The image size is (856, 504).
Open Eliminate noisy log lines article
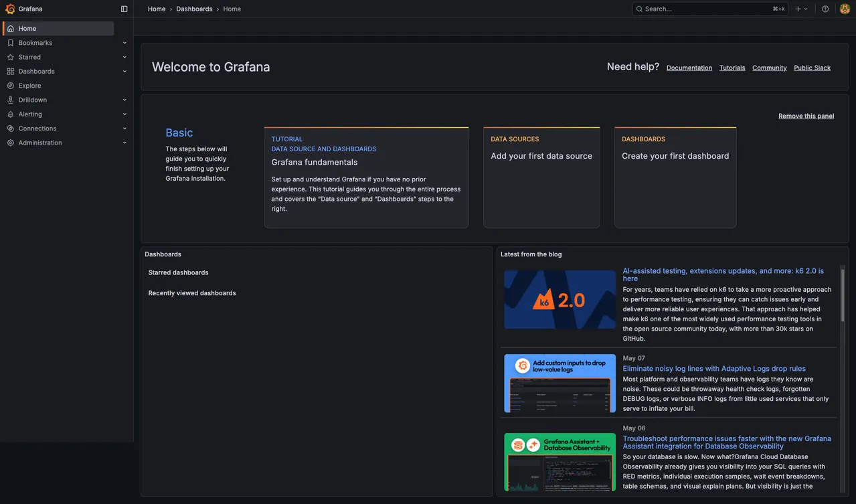[x=714, y=369]
